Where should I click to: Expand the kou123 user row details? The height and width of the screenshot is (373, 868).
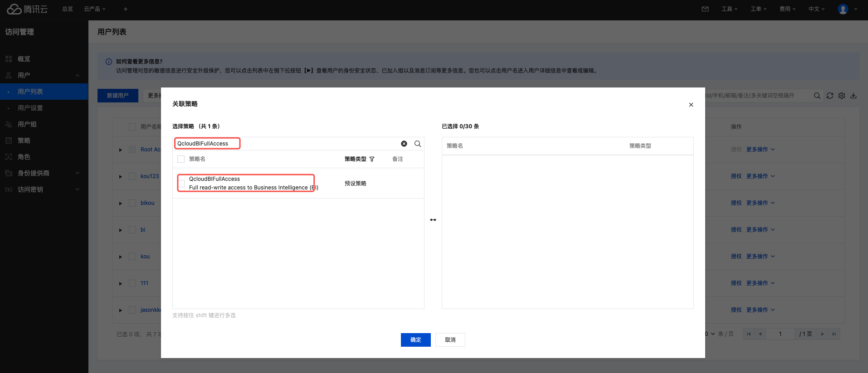pyautogui.click(x=121, y=177)
